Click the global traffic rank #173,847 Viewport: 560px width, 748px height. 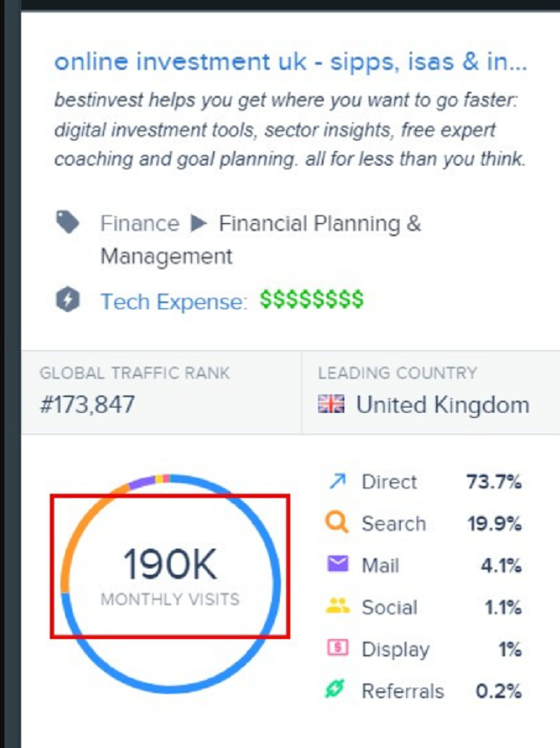(87, 405)
